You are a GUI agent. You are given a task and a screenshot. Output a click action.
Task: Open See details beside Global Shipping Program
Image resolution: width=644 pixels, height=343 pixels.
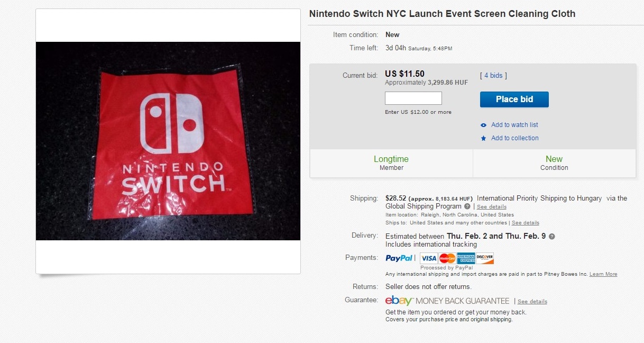tap(491, 207)
